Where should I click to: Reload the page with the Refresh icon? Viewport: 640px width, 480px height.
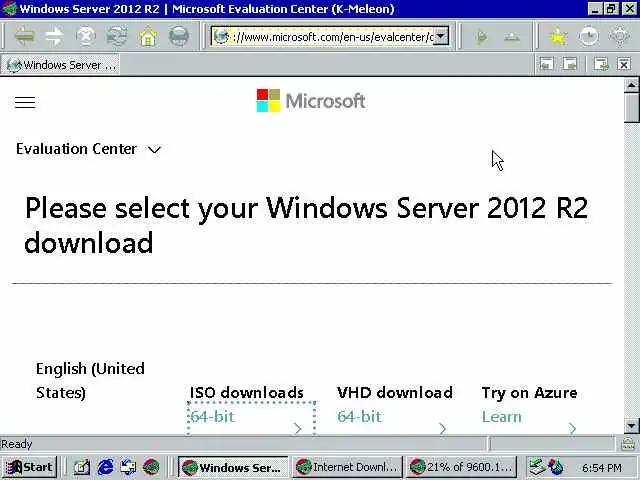117,37
